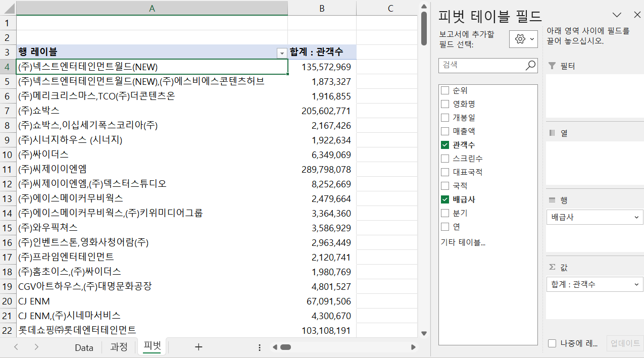The image size is (644, 358).
Task: Click the horizontal scrollbar thumb
Action: point(285,347)
